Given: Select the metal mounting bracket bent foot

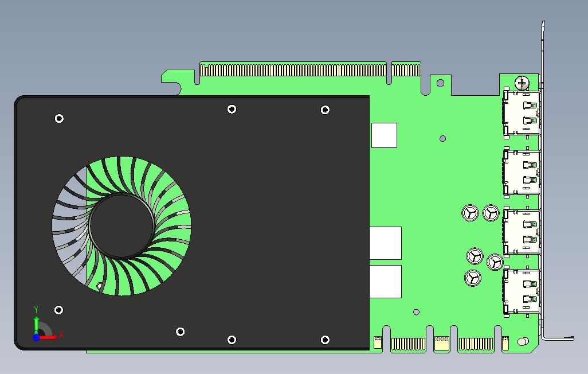Looking at the screenshot, I should click(x=558, y=338).
